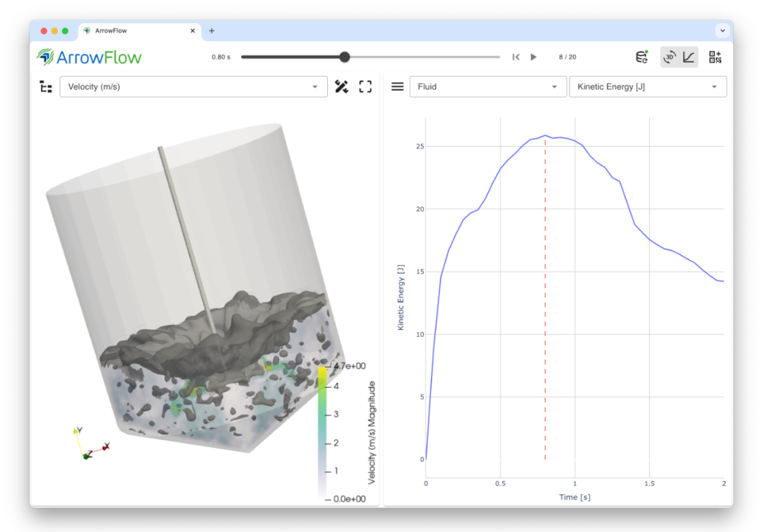
Task: Click the fullscreen reset view icon
Action: [365, 87]
